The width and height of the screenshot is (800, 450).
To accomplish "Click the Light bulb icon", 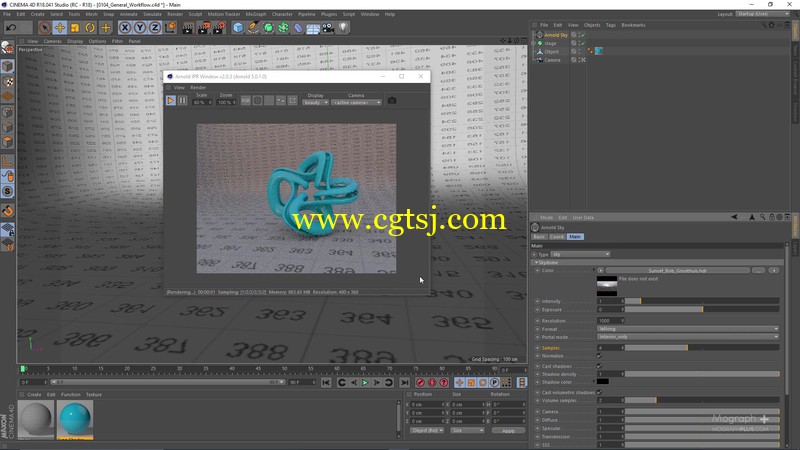I will tap(343, 28).
